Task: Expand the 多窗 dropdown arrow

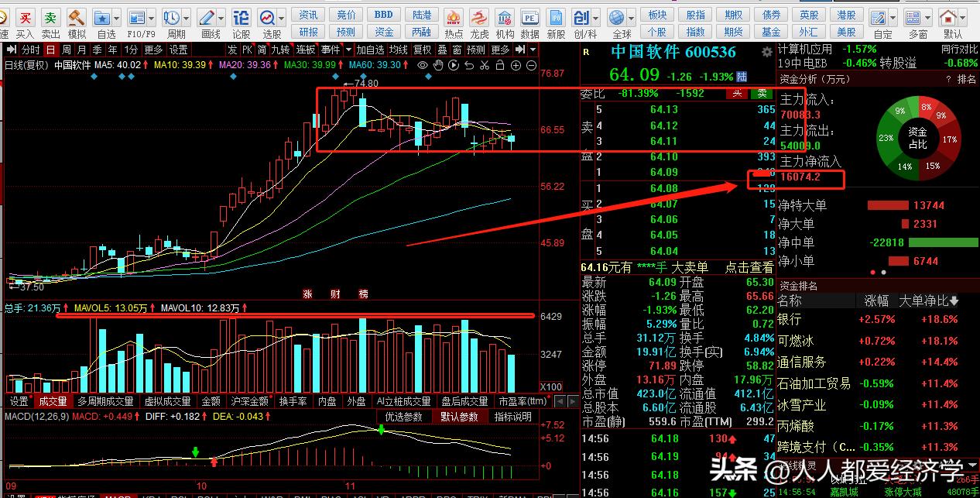Action: coord(929,17)
